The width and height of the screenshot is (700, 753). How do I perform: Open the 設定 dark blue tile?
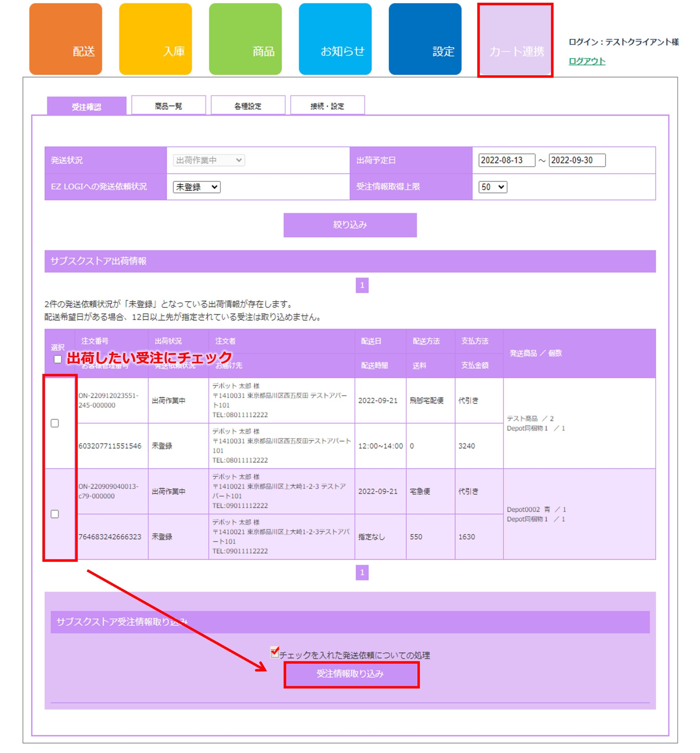click(x=425, y=39)
